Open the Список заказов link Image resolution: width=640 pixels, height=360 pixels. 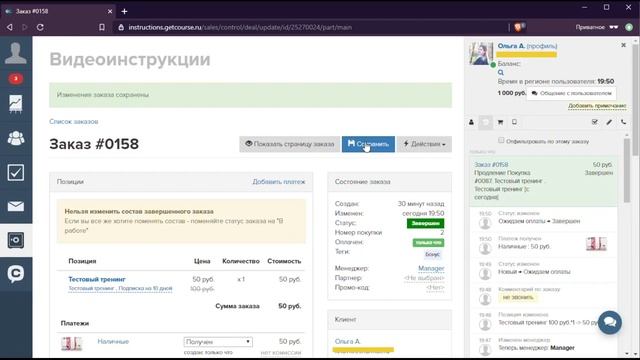click(73, 122)
